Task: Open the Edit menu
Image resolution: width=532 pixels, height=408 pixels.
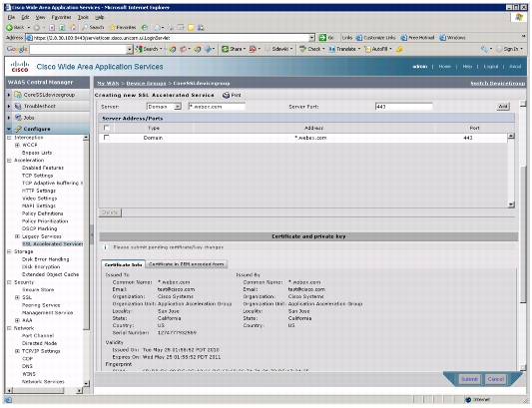Action: coord(25,17)
